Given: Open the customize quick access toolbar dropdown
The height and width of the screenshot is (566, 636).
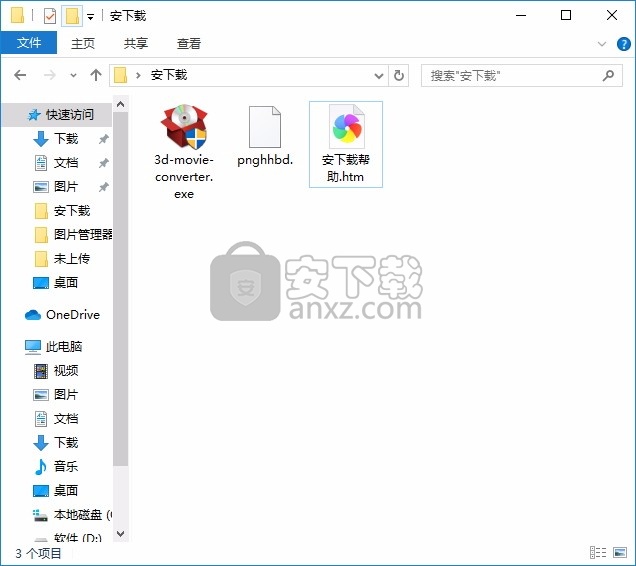Looking at the screenshot, I should 90,17.
